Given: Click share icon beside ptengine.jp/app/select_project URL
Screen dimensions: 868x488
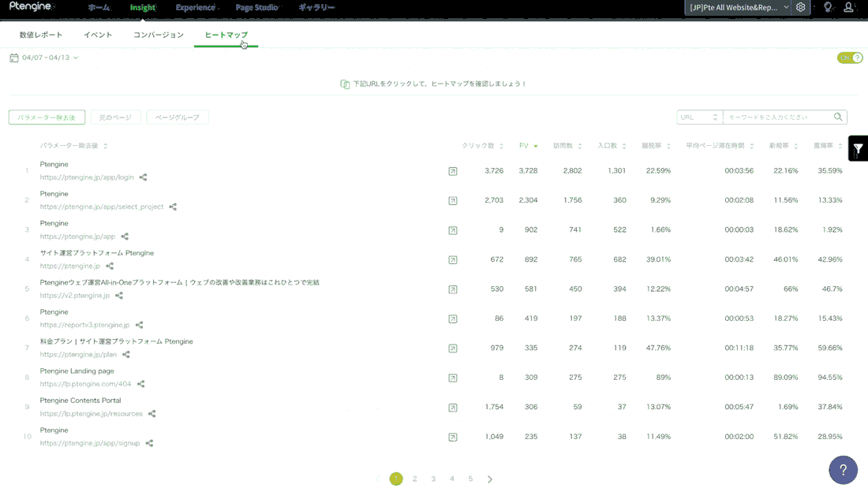Looking at the screenshot, I should (x=173, y=207).
